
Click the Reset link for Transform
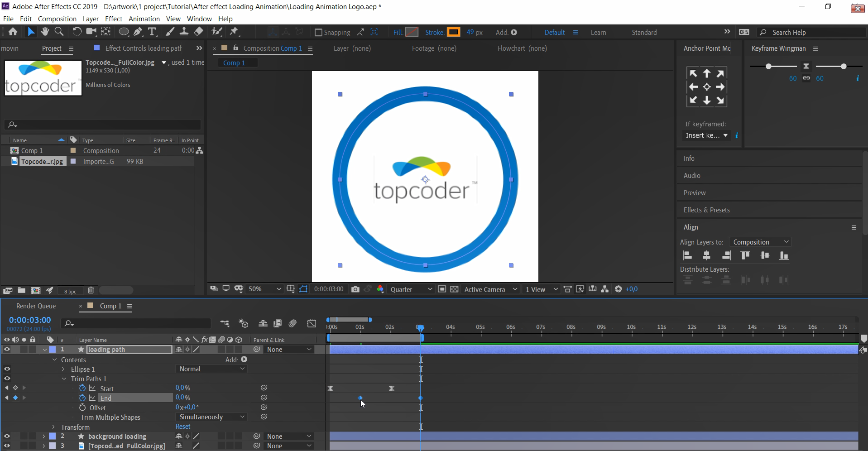pos(183,426)
